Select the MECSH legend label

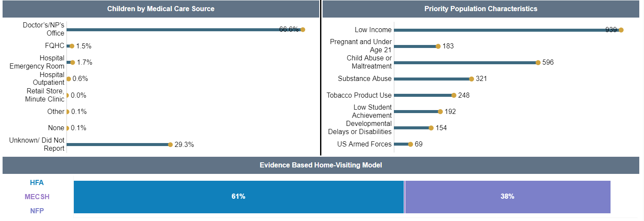(37, 197)
